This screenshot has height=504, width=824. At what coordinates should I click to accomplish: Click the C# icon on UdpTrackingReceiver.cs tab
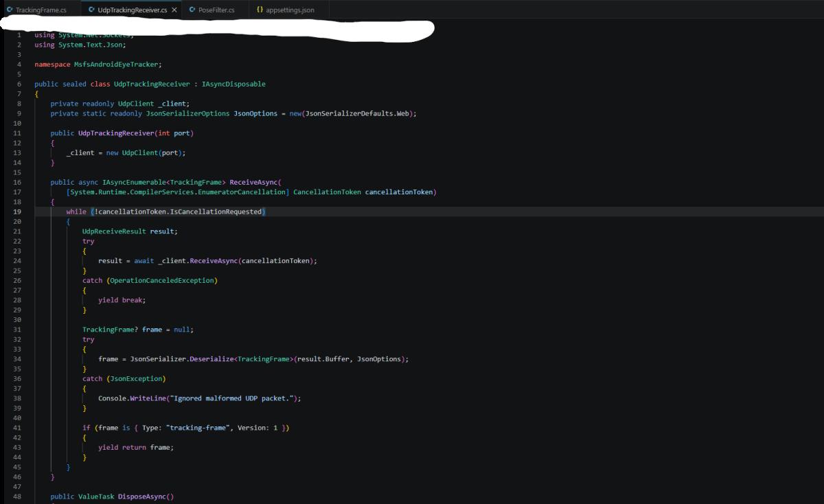tap(92, 10)
